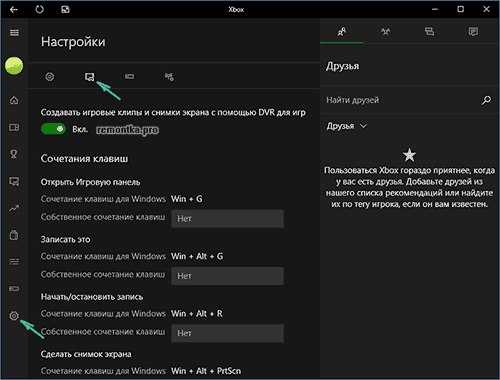500x380 pixels.
Task: Click the back arrow in title bar
Action: [x=14, y=9]
